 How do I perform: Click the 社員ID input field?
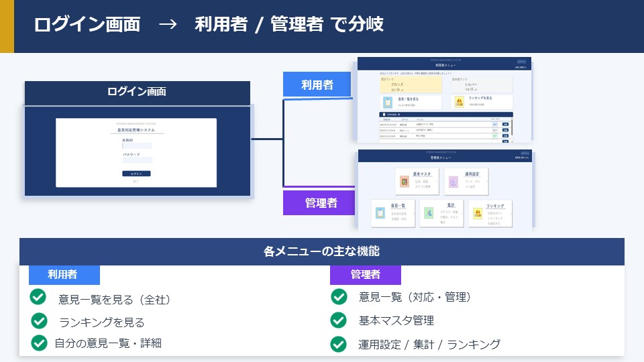point(137,145)
